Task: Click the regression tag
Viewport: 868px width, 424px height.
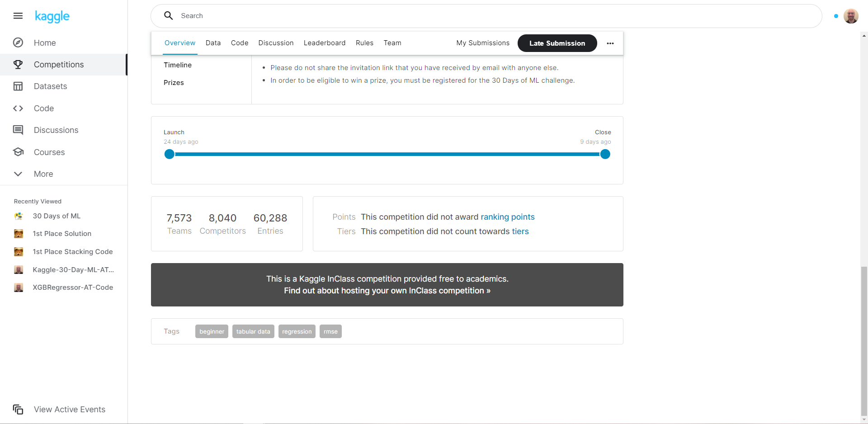Action: click(x=297, y=331)
